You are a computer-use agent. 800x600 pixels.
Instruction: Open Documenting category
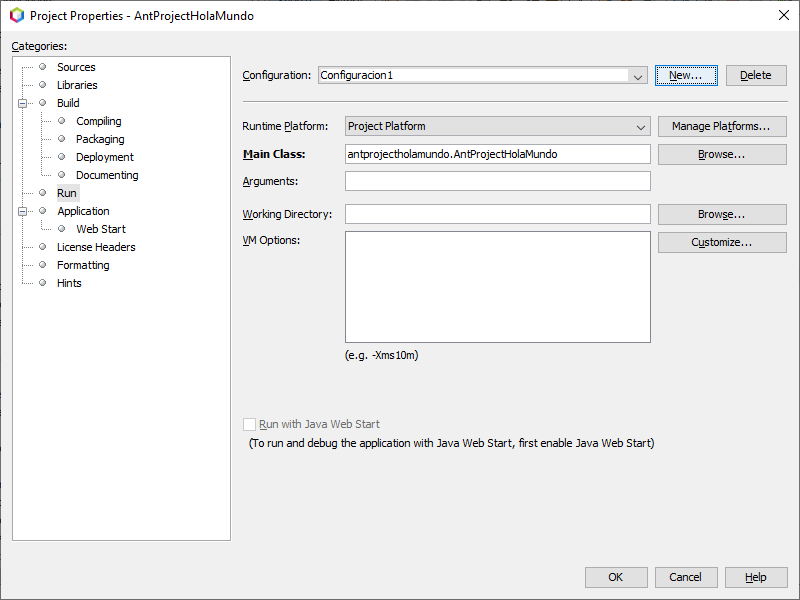click(107, 175)
